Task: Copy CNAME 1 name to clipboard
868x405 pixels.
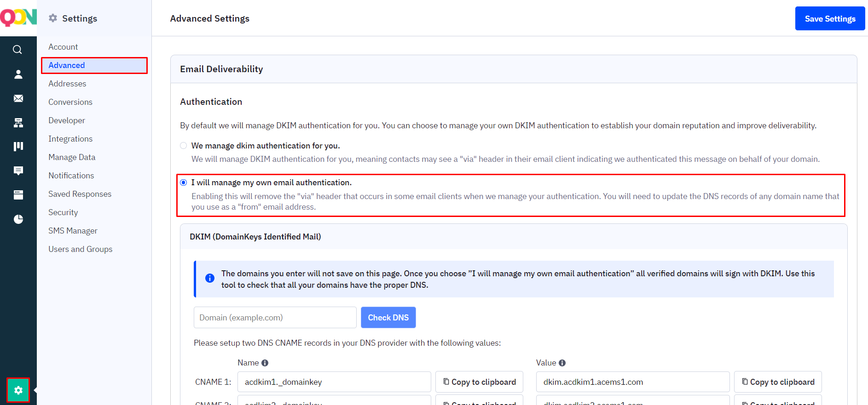Action: coord(479,382)
